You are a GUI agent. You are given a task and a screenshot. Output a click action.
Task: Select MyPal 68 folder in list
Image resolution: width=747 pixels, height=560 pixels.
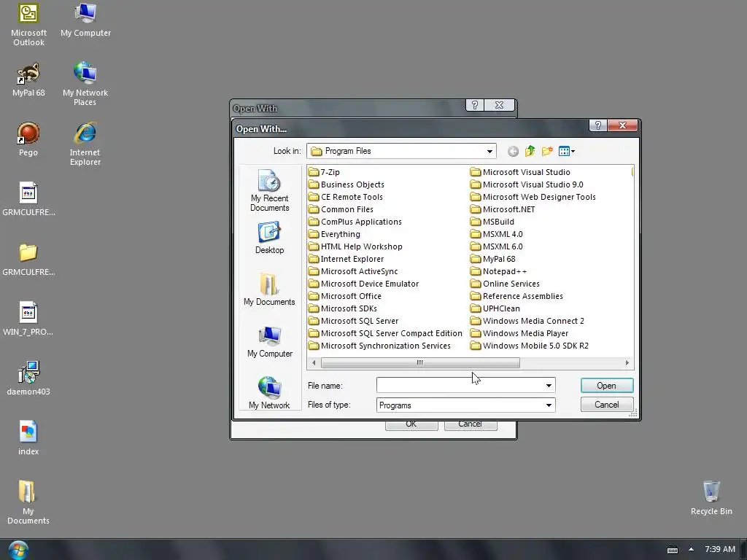493,259
